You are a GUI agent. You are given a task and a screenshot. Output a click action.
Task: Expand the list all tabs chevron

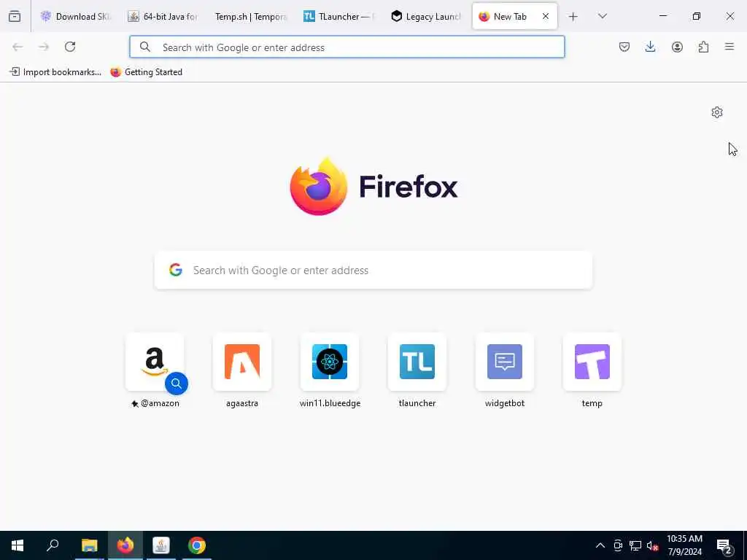(x=602, y=16)
